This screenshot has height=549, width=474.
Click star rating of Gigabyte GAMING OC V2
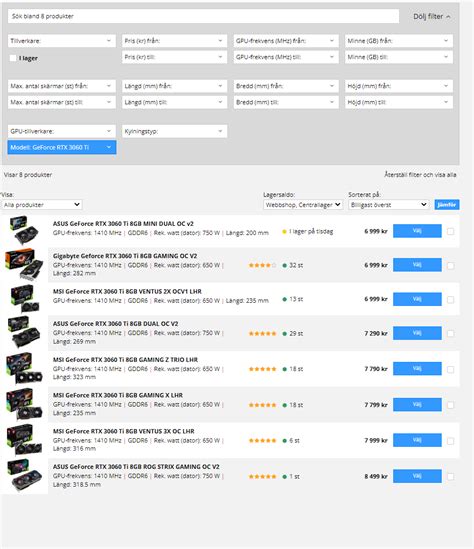(262, 265)
